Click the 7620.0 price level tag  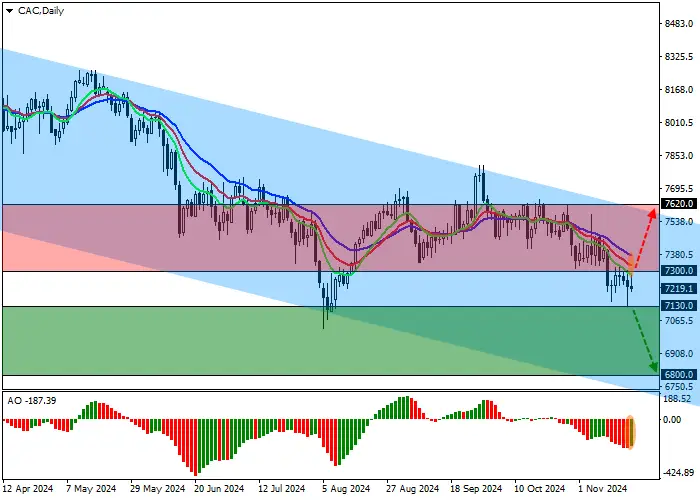(679, 204)
